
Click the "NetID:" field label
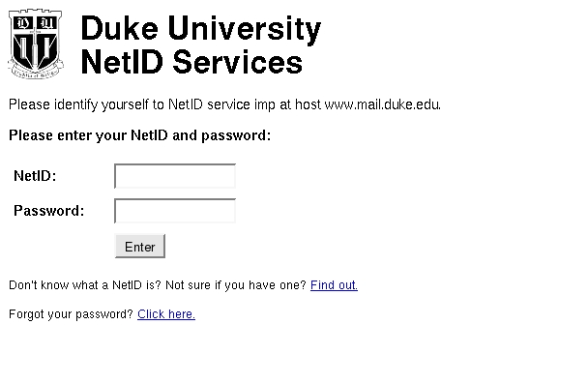pyautogui.click(x=35, y=176)
